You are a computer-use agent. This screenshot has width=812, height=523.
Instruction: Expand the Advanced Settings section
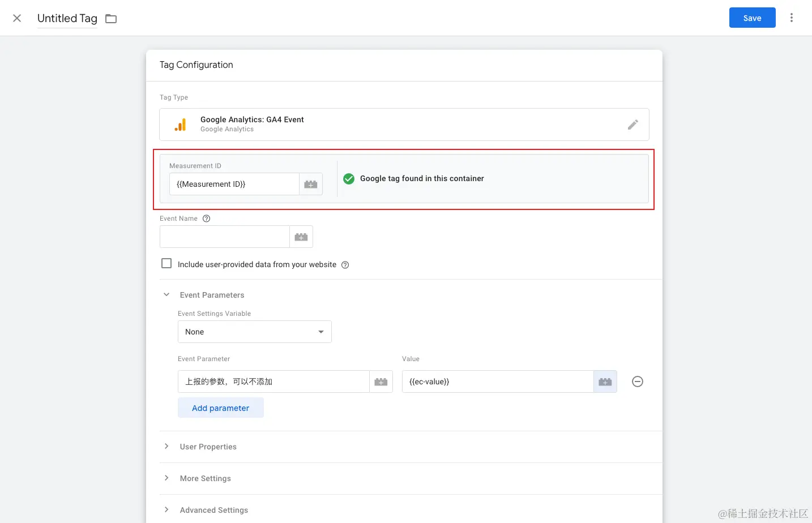pyautogui.click(x=166, y=510)
